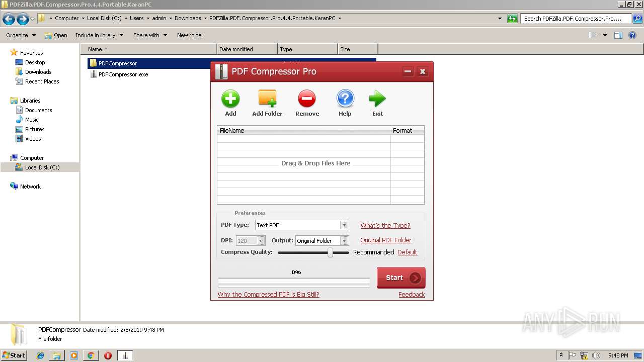This screenshot has width=644, height=362.
Task: Open the Output folder dropdown
Action: pyautogui.click(x=344, y=241)
